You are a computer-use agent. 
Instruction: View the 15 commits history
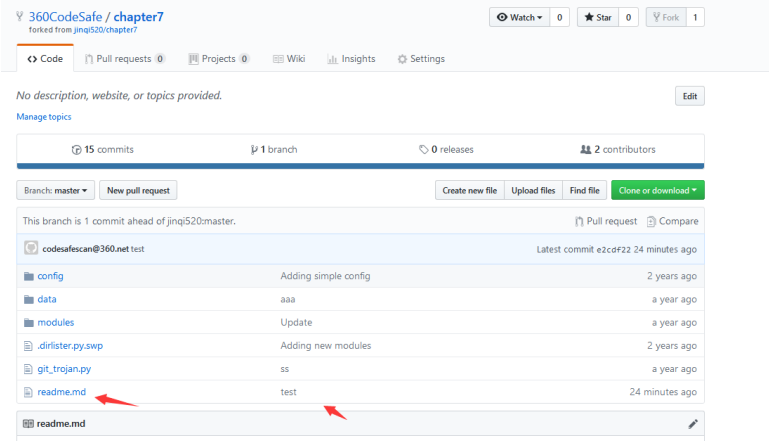tap(103, 150)
